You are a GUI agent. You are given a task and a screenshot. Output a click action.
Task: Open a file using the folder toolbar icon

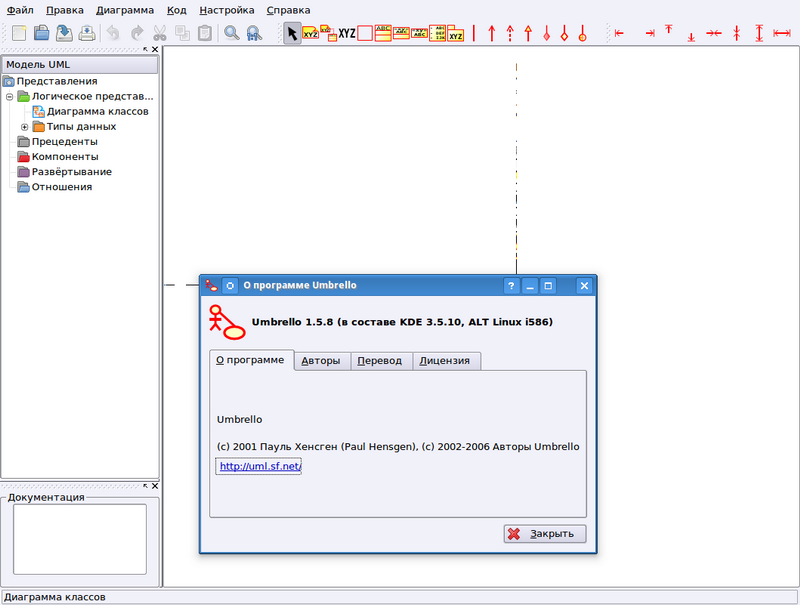tap(41, 33)
